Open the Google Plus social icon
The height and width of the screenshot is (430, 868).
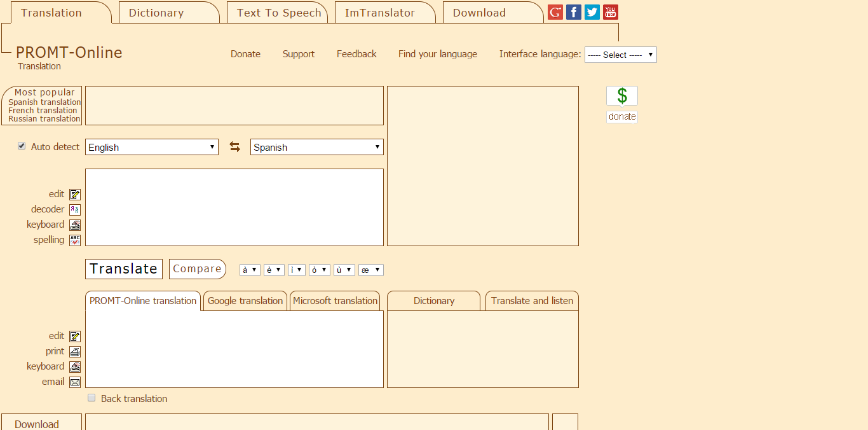tap(555, 12)
